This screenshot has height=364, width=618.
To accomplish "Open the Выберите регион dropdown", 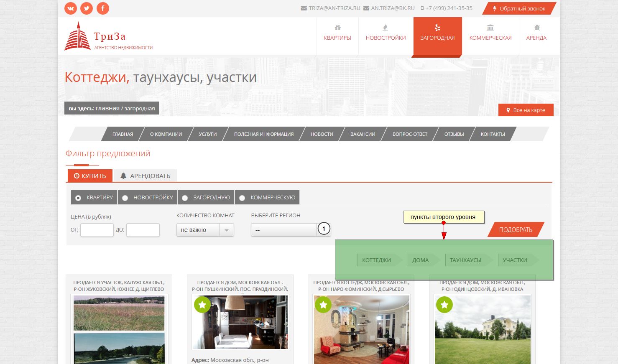I will pos(291,230).
